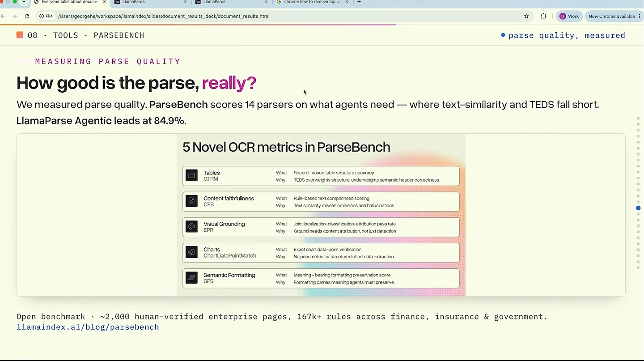
Task: Click 'Joint localization-classification-attribution pass rate' text
Action: tap(345, 224)
